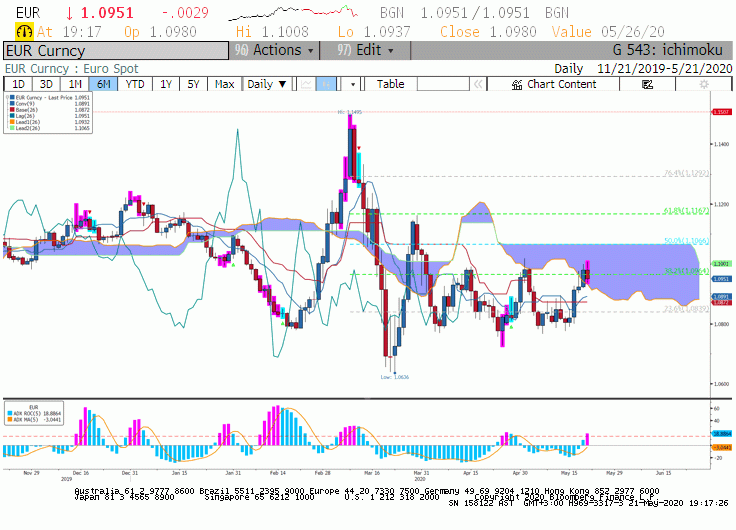Click the yellow gauge icon beside At 19:17
Viewport: 736px width, 530px height.
(24, 31)
